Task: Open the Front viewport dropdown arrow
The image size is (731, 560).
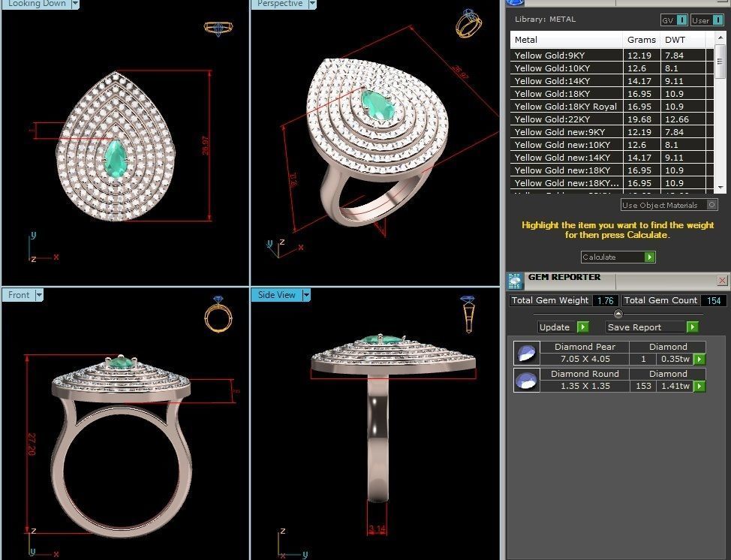Action: pos(39,295)
